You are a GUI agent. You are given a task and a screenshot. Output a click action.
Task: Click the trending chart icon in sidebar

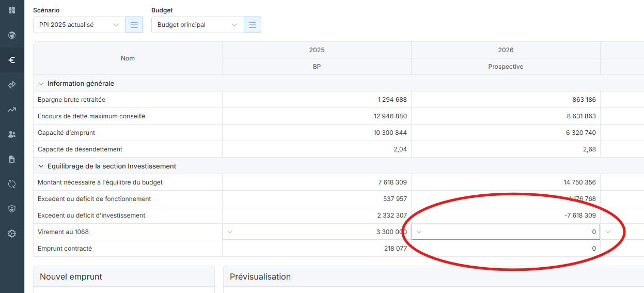(12, 110)
